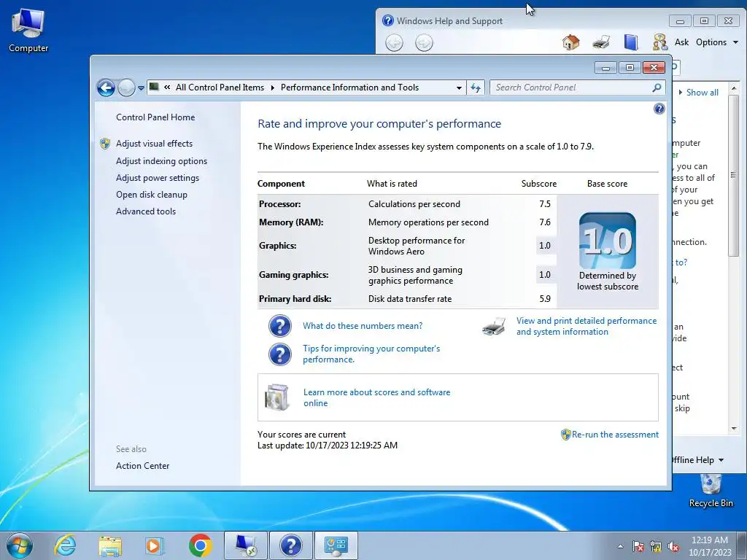Click Control Panel taskbar button
This screenshot has height=560, width=747.
(x=336, y=545)
